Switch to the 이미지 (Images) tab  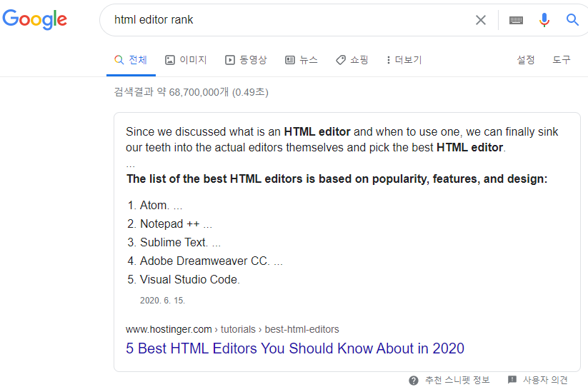186,60
